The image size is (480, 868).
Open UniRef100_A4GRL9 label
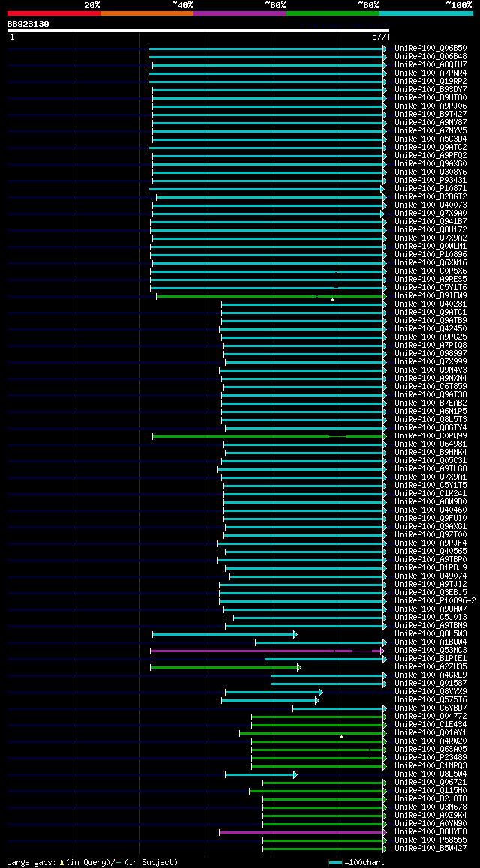pyautogui.click(x=430, y=675)
